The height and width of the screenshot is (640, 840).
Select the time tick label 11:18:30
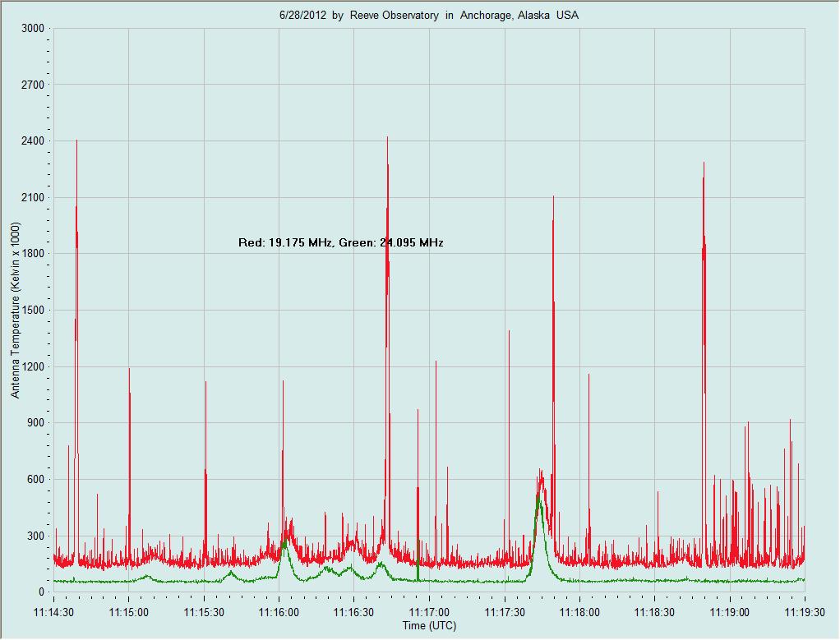[x=654, y=612]
